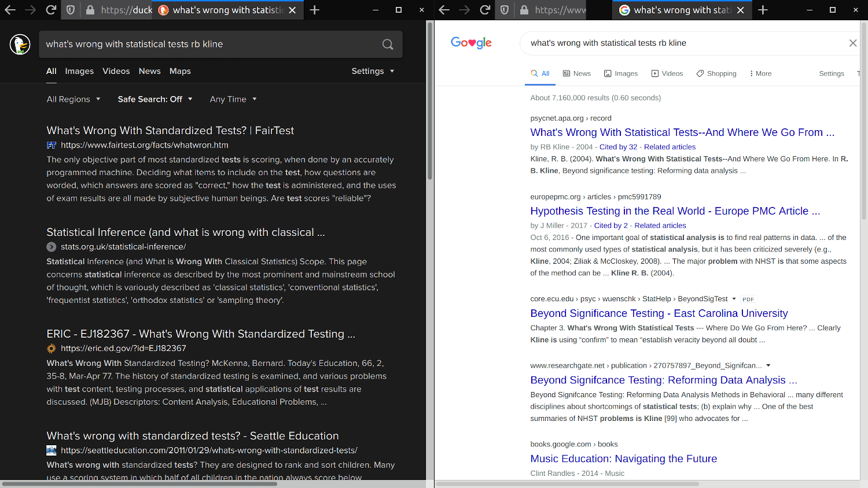Open a new tab in Google window

pos(763,10)
